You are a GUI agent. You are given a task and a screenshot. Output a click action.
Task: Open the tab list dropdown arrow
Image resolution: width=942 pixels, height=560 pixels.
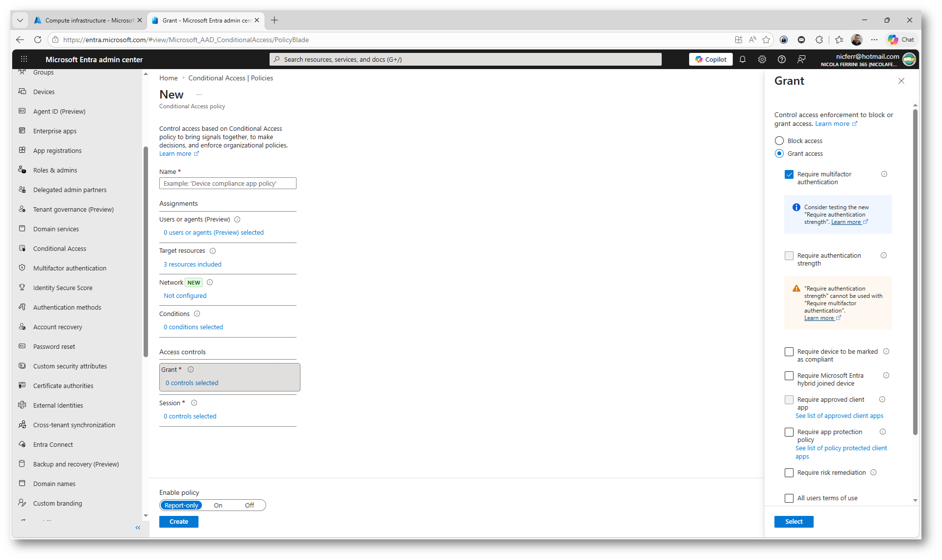pyautogui.click(x=20, y=20)
